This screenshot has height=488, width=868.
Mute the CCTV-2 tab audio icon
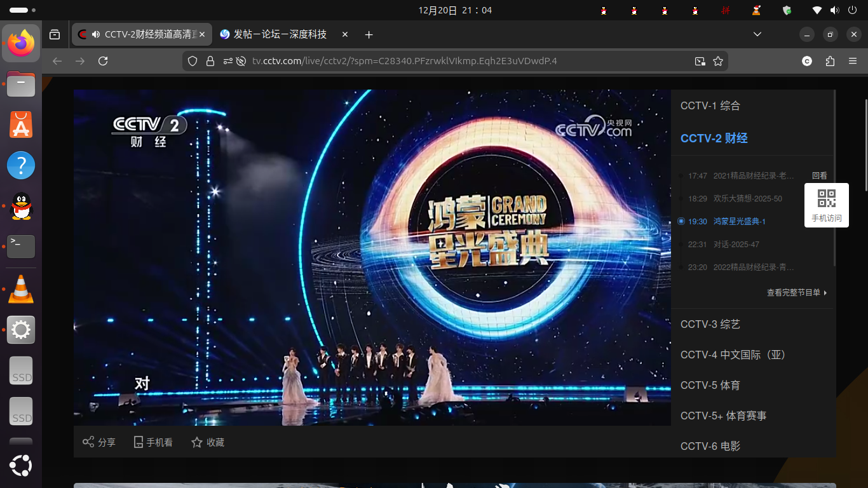pyautogui.click(x=96, y=34)
